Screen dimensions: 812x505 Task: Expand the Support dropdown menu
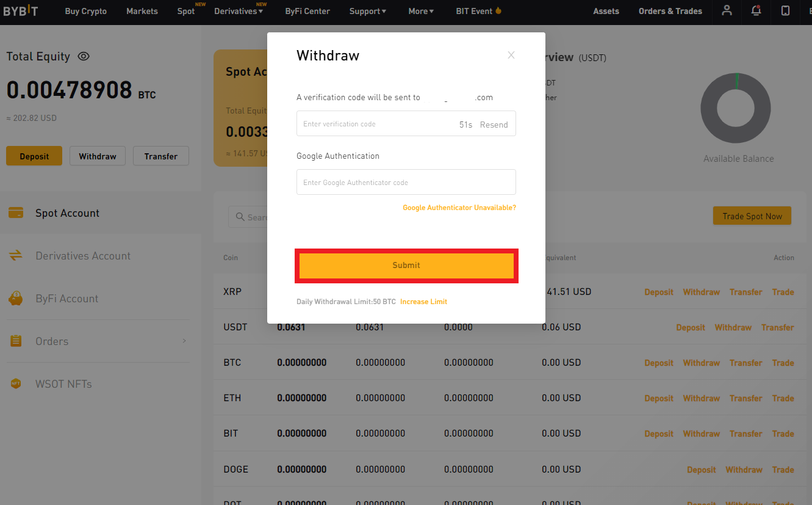click(368, 11)
